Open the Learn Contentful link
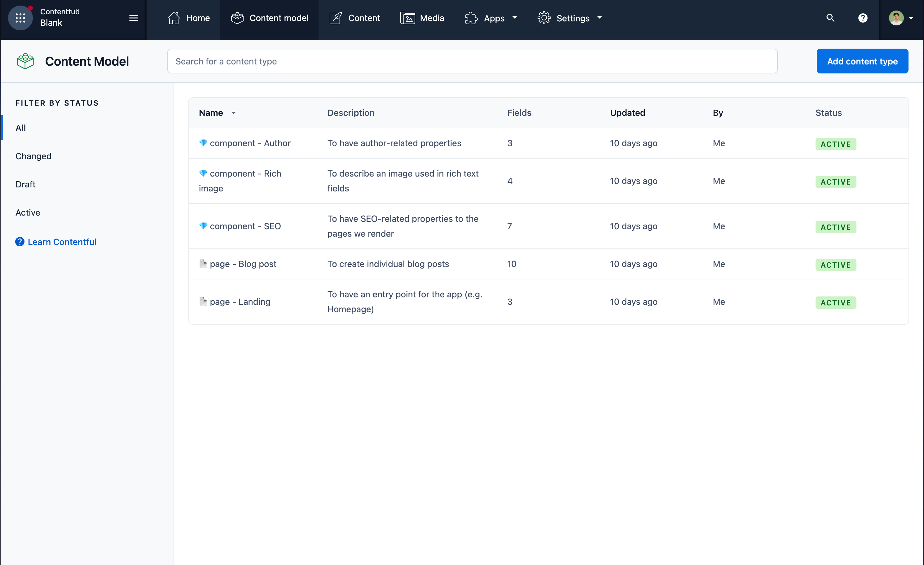 click(62, 242)
